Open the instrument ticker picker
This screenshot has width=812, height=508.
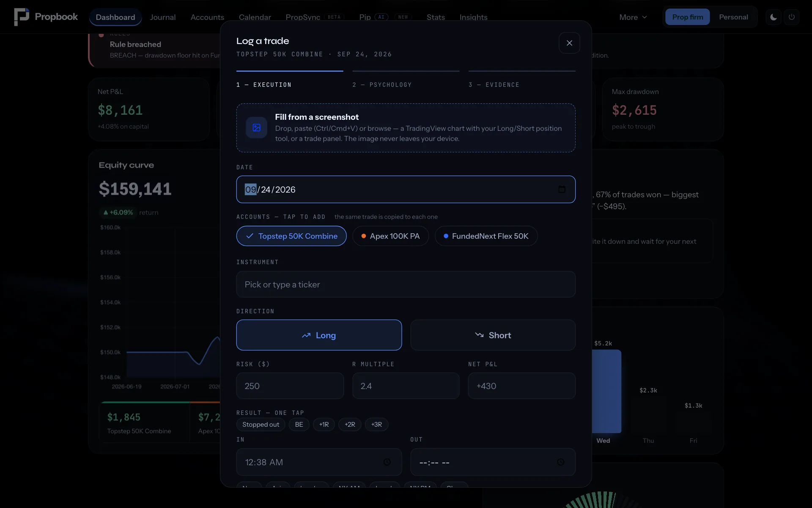(x=406, y=284)
